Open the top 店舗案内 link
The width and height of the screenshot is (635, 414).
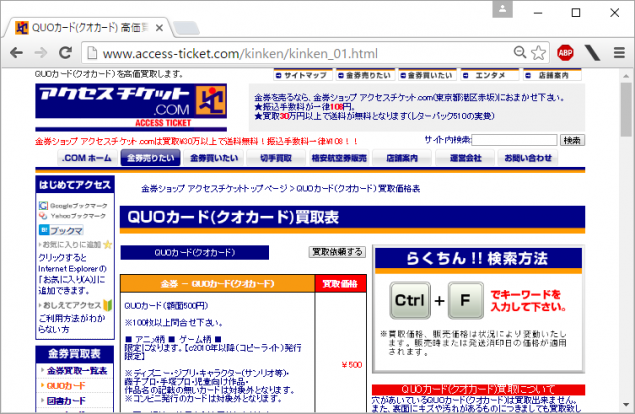coord(552,75)
